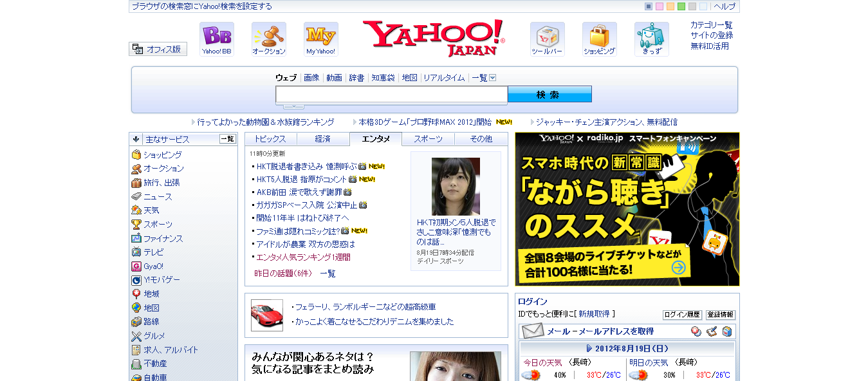Click the 旅行、出張 suitcase icon
Viewport: 868px width, 381px height.
[136, 183]
